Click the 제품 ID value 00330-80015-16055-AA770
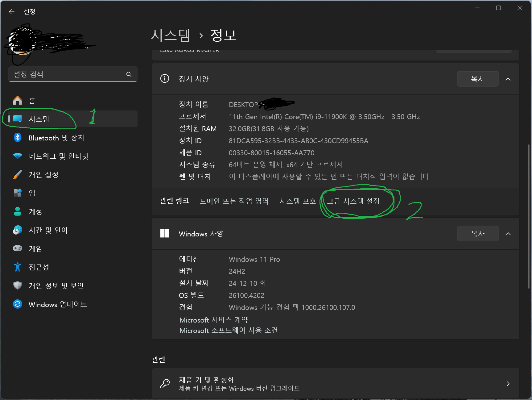The height and width of the screenshot is (400, 532). [x=272, y=153]
